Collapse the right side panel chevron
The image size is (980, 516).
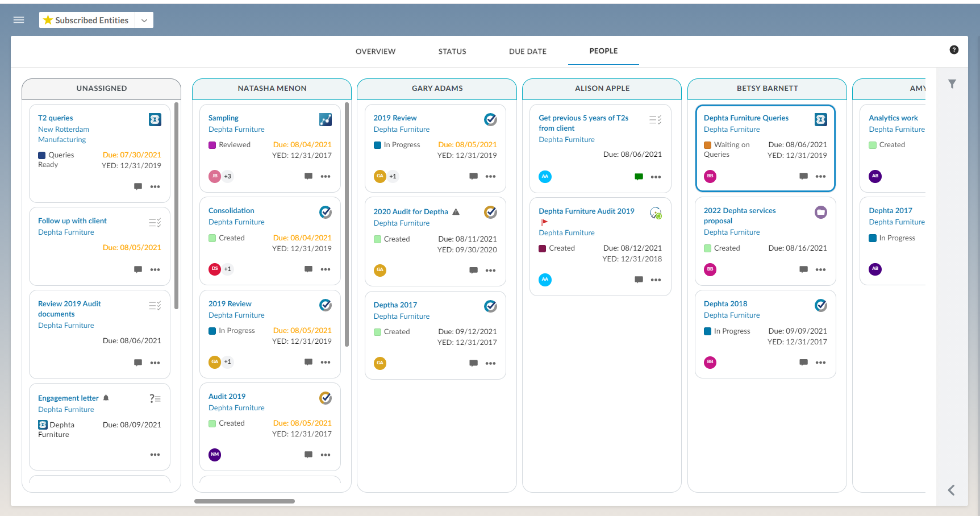951,490
